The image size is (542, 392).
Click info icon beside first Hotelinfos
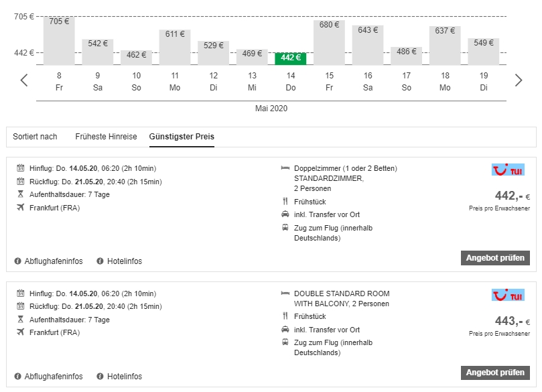[x=100, y=261]
